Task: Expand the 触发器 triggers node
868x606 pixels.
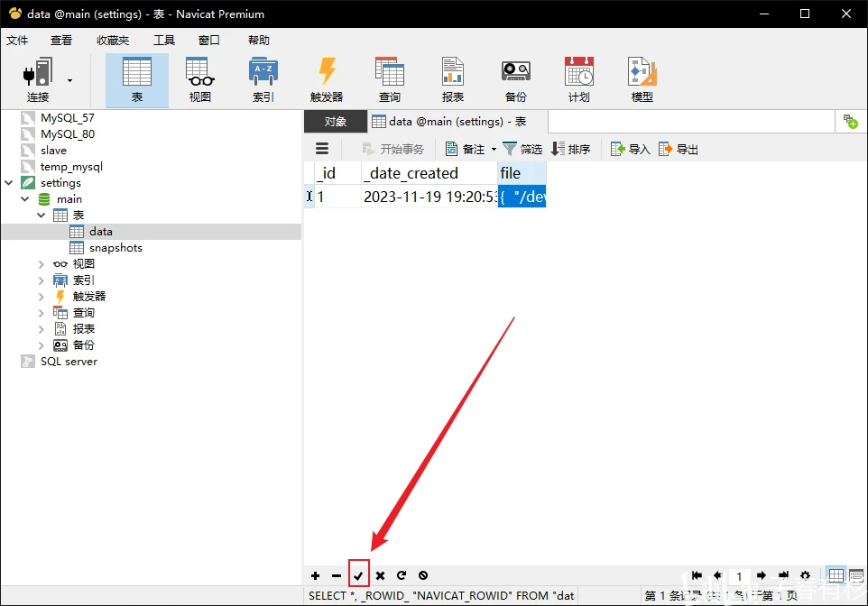Action: tap(41, 297)
